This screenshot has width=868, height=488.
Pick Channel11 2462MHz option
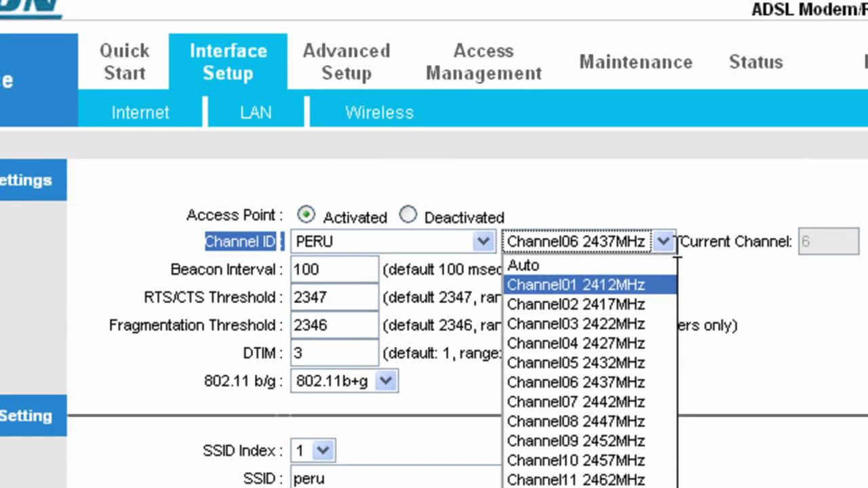point(590,479)
